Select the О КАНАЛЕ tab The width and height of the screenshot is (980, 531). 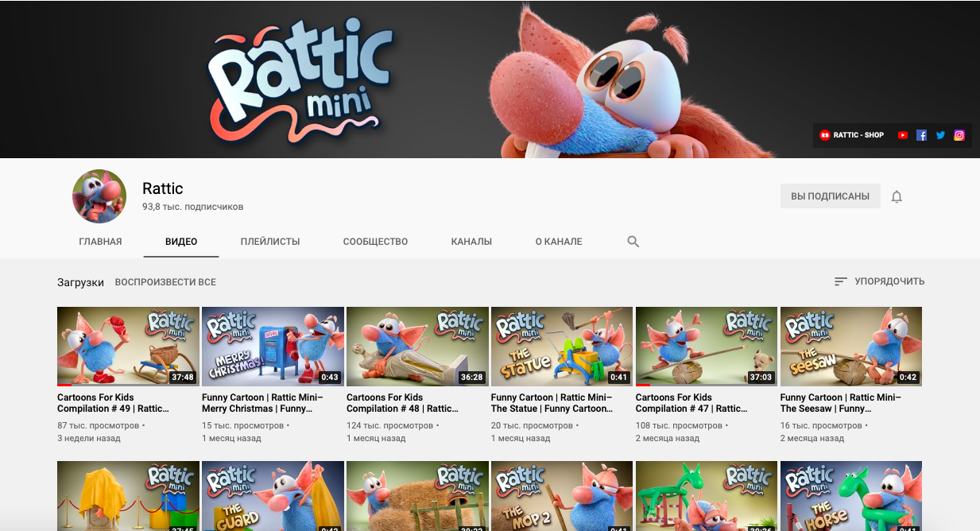[558, 242]
